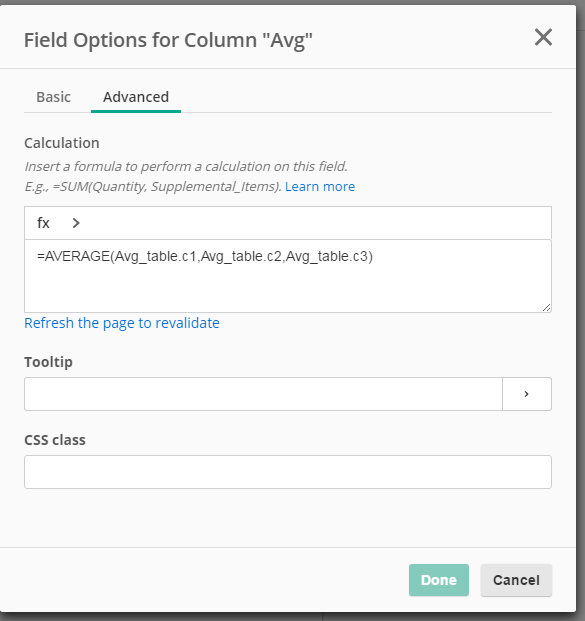Focus the Calculation formula text area
Viewport: 585px width, 621px height.
288,276
